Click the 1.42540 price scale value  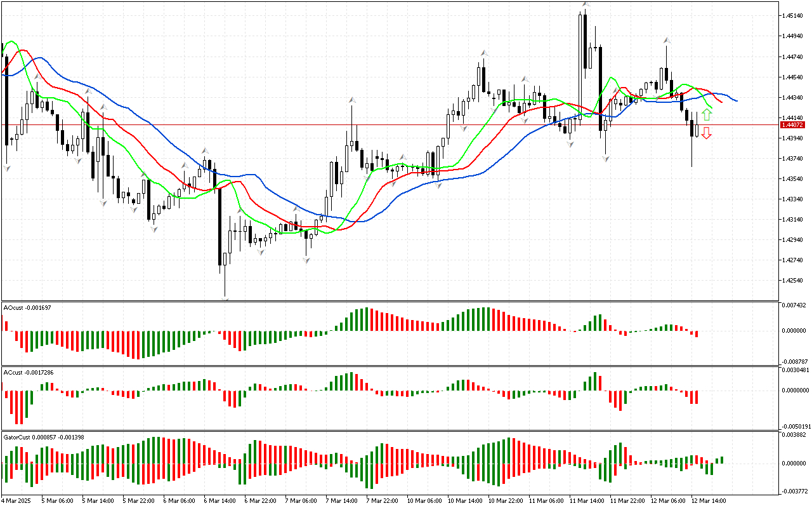tap(793, 281)
